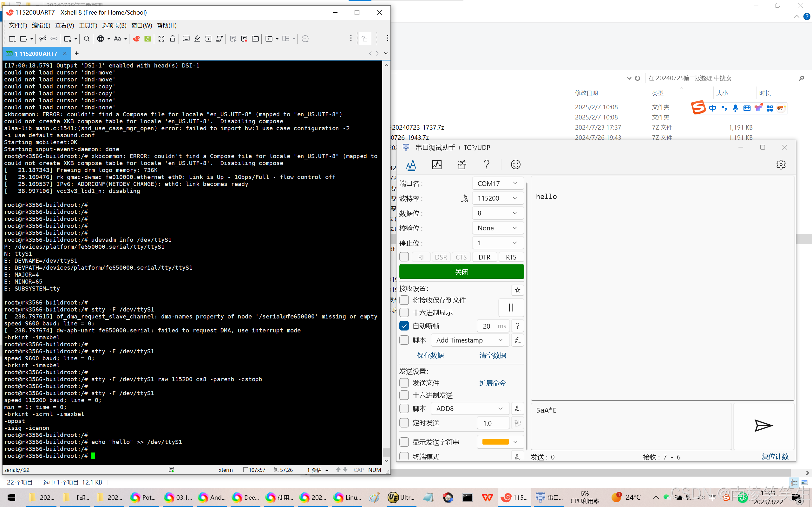Click the smiley face feedback icon
The image size is (812, 507).
[x=515, y=165]
